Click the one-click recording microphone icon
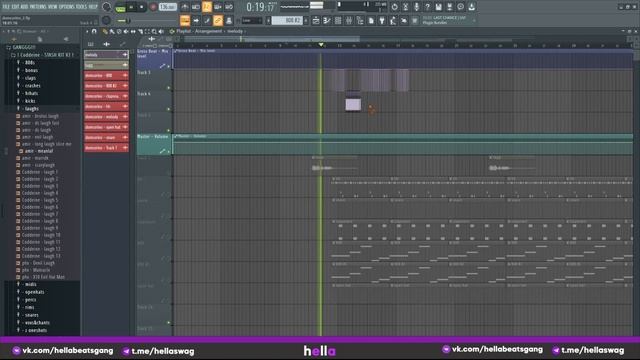Image resolution: width=640 pixels, height=360 pixels. coord(416,7)
